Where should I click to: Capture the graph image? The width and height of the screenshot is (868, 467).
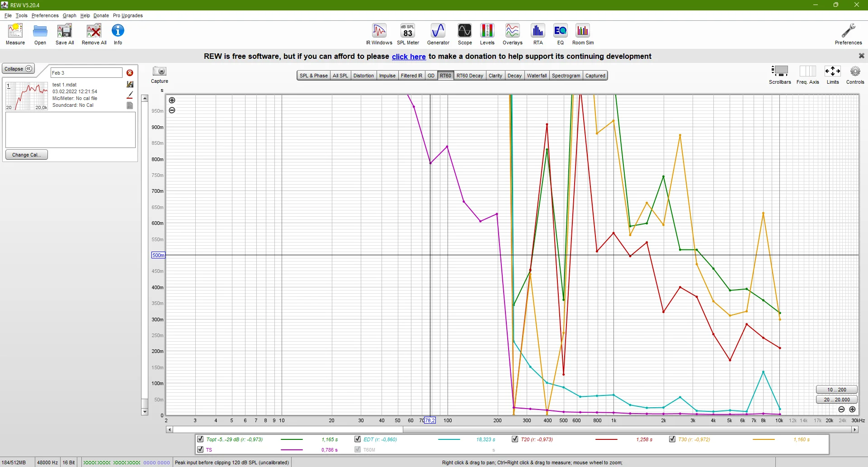pyautogui.click(x=160, y=75)
